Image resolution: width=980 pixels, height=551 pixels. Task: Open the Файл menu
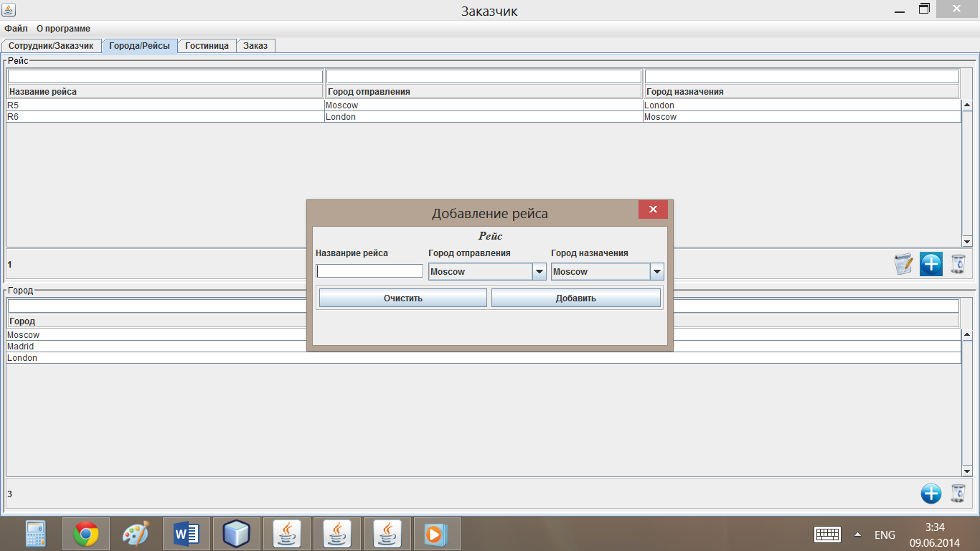tap(16, 29)
